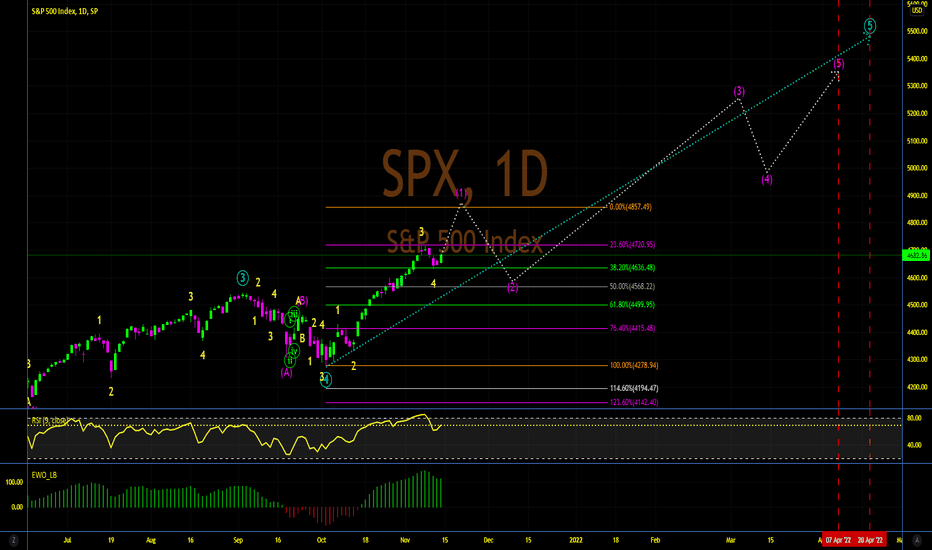This screenshot has height=550, width=932.
Task: Click the 123.60%(4142.40) Fibonacci level label
Action: click(x=634, y=403)
